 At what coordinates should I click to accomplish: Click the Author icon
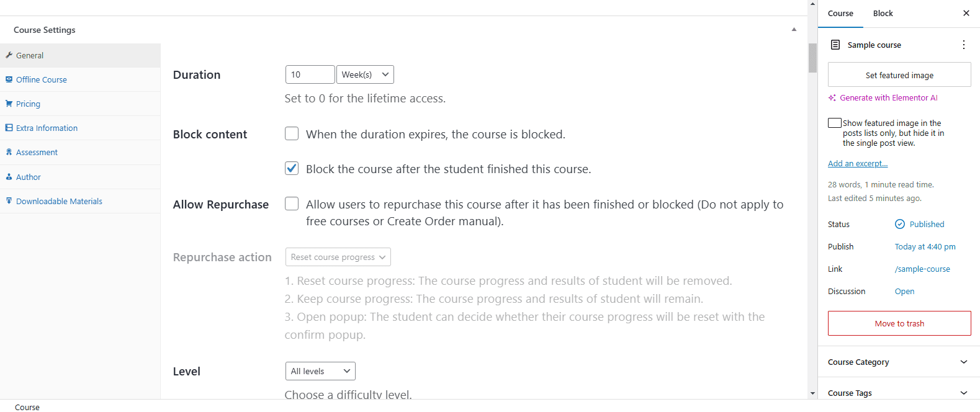(9, 177)
